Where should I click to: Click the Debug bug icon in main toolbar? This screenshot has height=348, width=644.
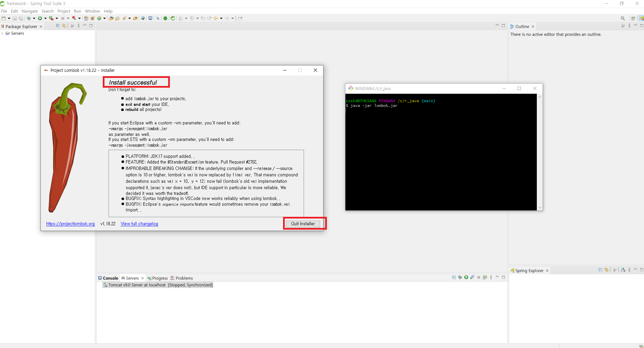(29, 18)
